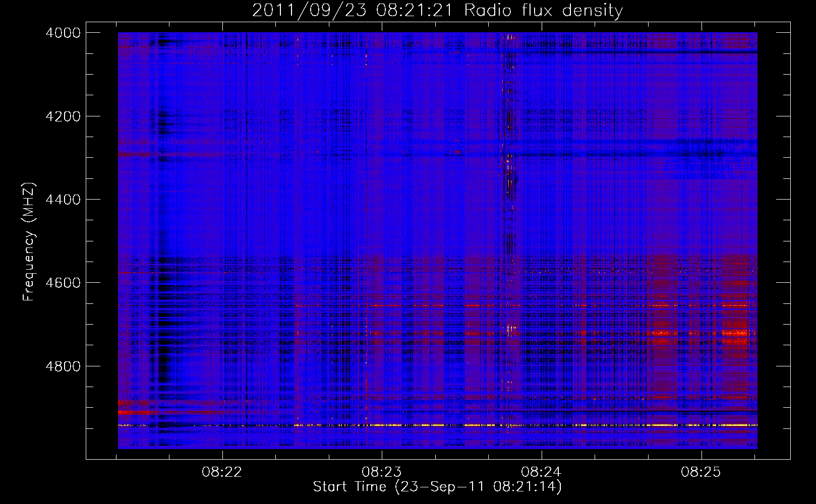Image resolution: width=816 pixels, height=504 pixels.
Task: Click the plot title '2011/09/23 08:21:21 Radio flux density'
Action: 437,10
